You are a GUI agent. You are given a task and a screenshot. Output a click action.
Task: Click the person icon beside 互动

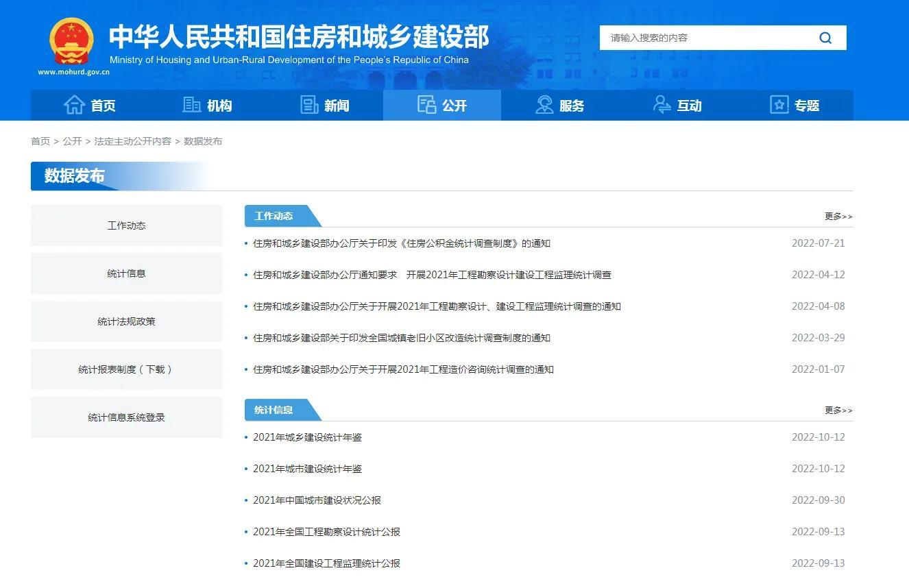coord(662,105)
